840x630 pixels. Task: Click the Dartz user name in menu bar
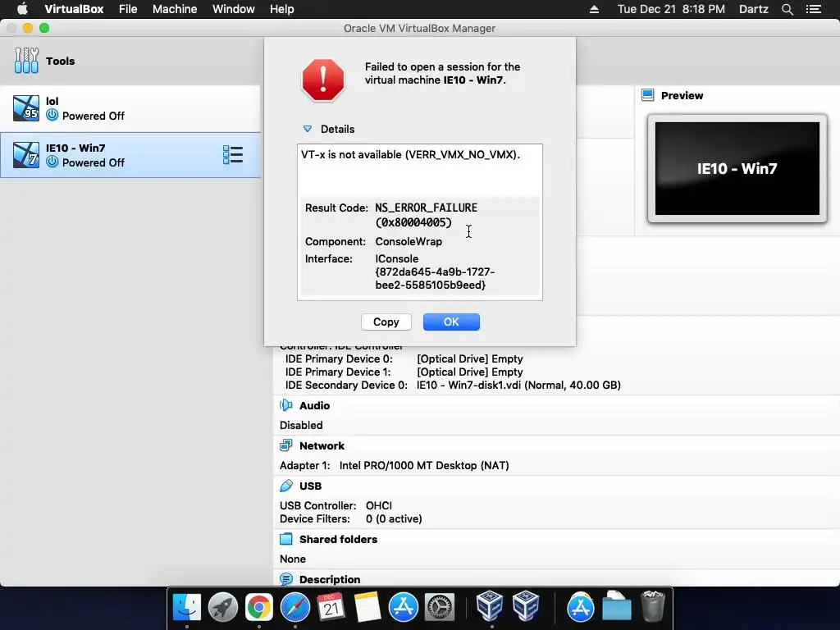click(753, 9)
